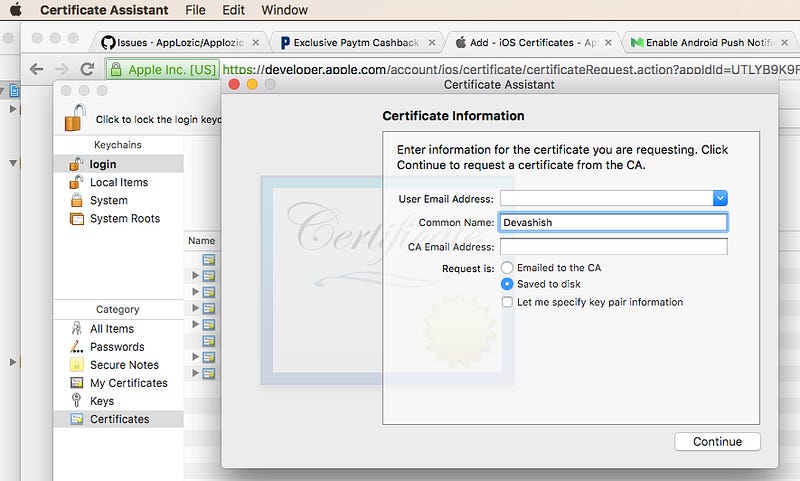Select the System Roots keychain folder

[124, 218]
